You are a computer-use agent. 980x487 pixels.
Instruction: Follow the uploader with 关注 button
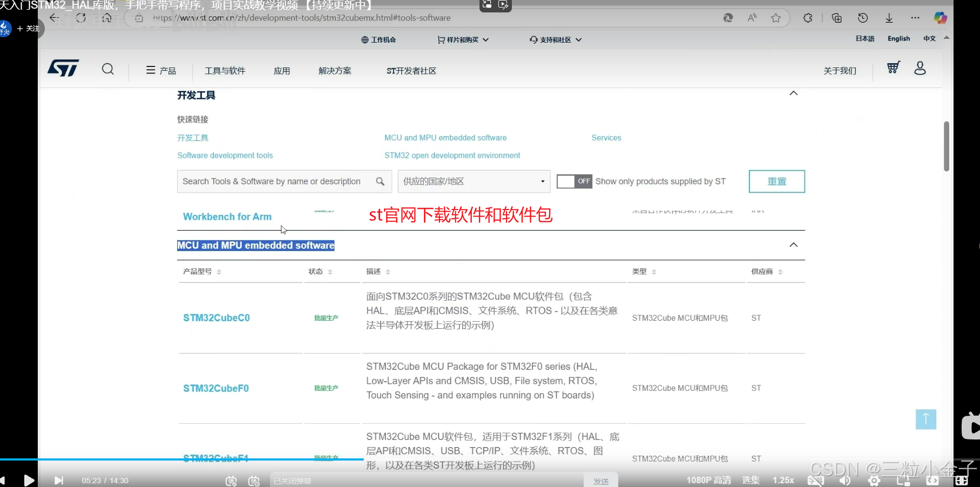pos(29,28)
